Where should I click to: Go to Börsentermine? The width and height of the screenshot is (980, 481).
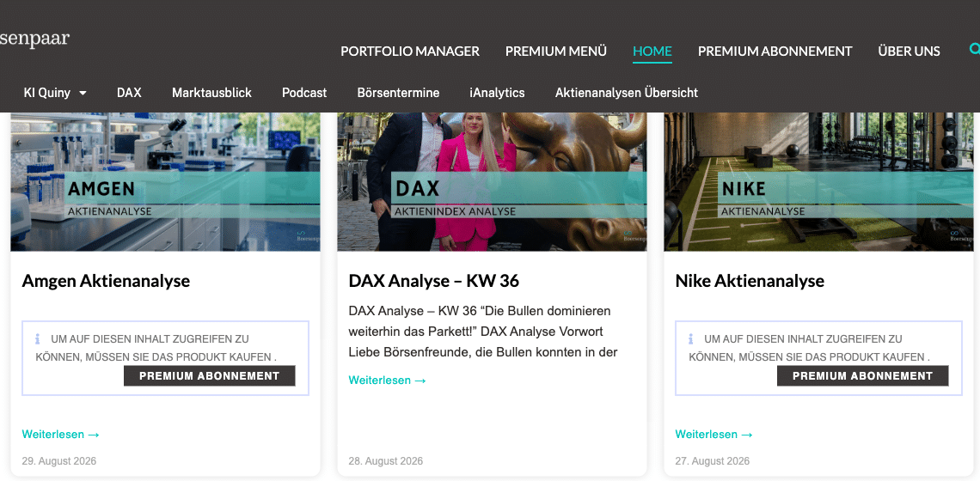398,93
